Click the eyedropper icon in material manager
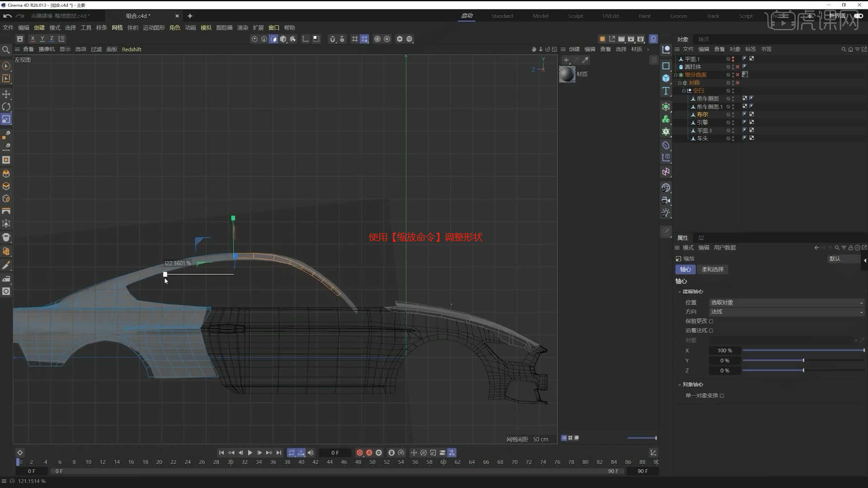Image resolution: width=868 pixels, height=488 pixels. point(585,60)
